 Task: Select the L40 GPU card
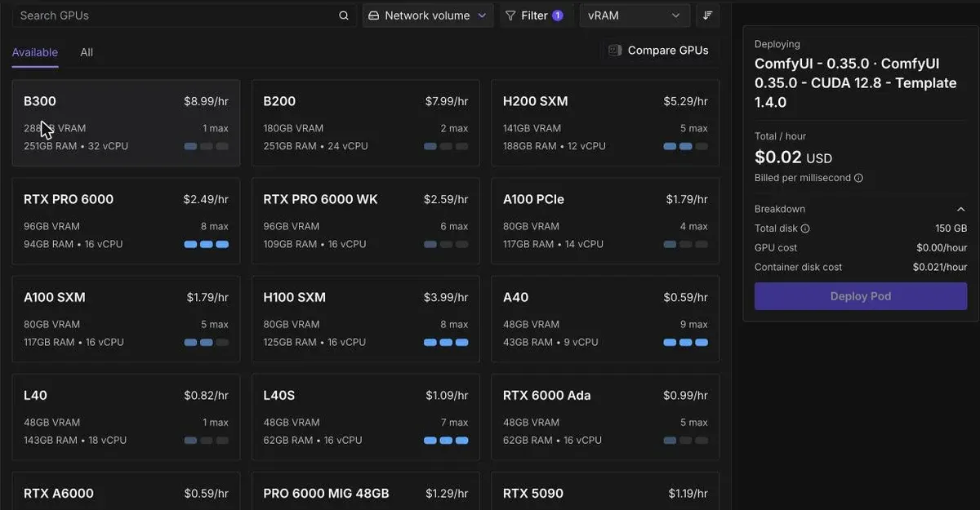click(x=126, y=417)
